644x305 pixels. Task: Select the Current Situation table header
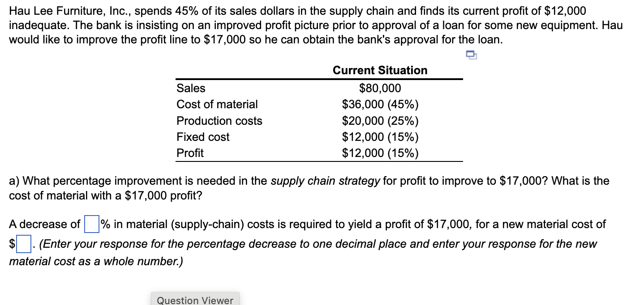[x=380, y=70]
